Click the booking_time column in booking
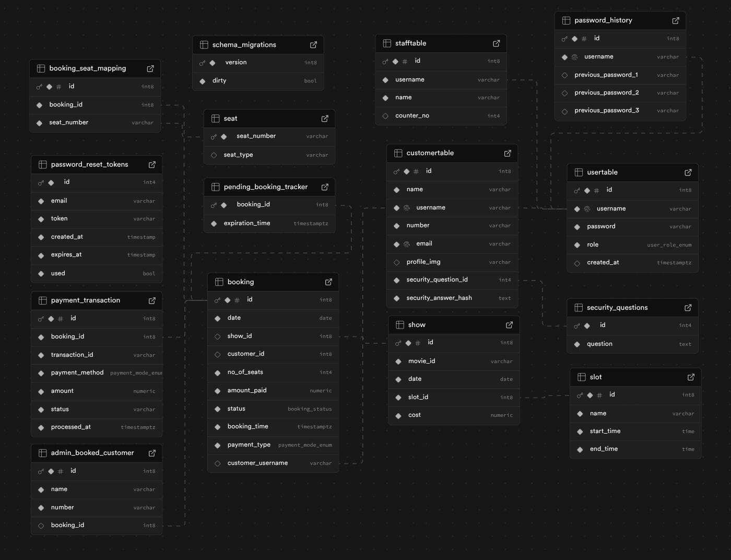Viewport: 731px width, 560px height. point(273,427)
